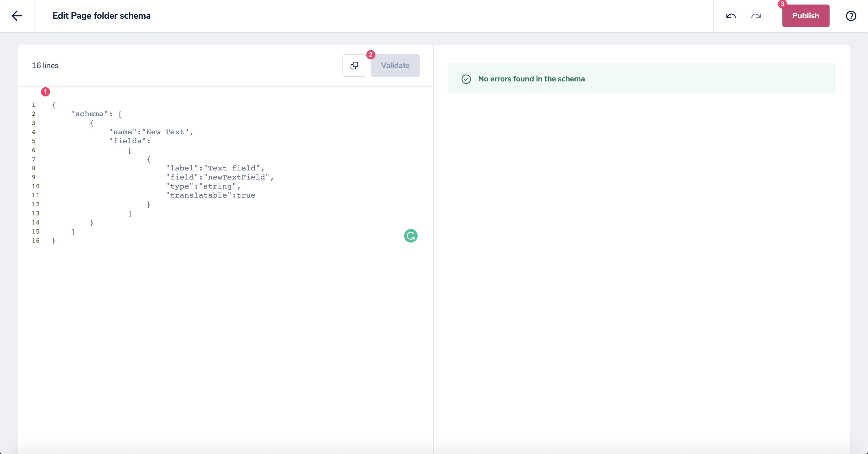Viewport: 868px width, 454px height.
Task: Click the "newTextField" value in code
Action: point(236,177)
